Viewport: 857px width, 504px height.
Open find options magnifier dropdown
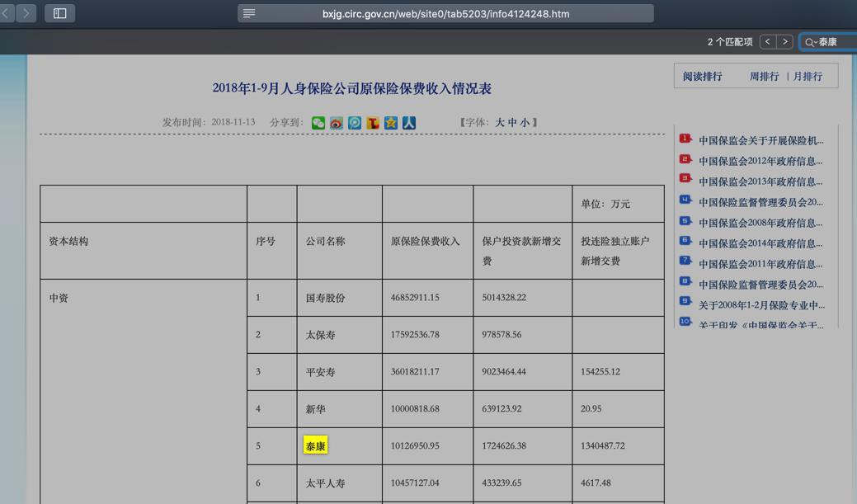(x=811, y=42)
